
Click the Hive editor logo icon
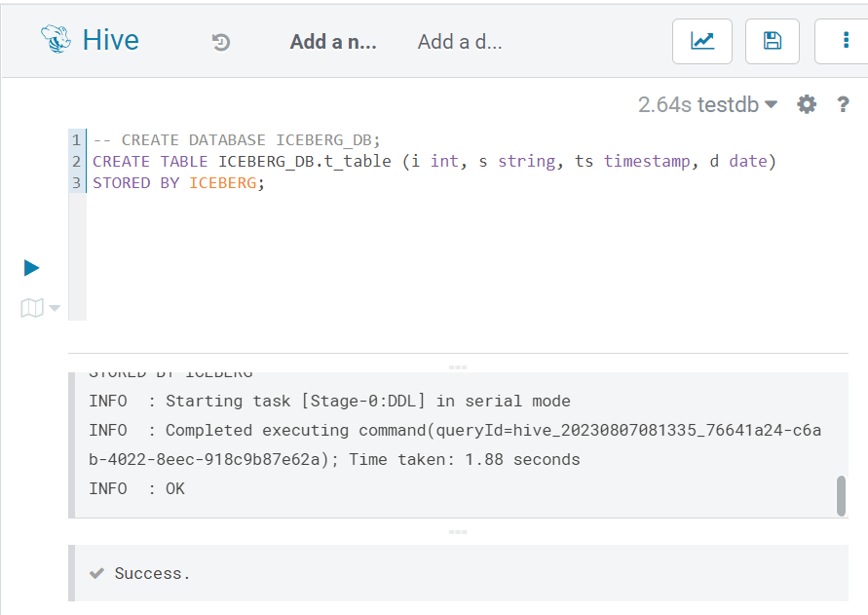56,39
